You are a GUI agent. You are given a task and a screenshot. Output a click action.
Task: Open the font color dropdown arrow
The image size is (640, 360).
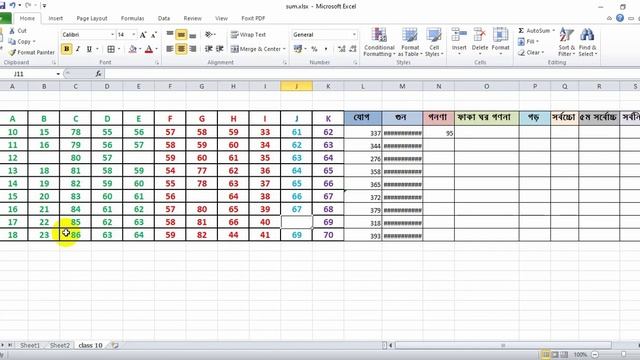[x=156, y=49]
